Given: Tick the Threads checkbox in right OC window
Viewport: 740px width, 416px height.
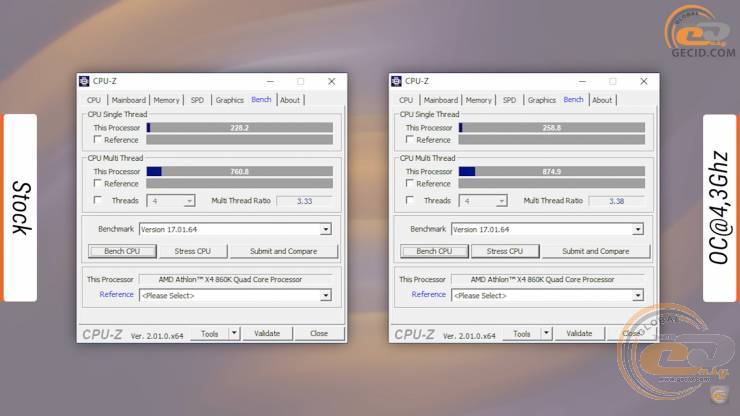Looking at the screenshot, I should coord(410,200).
